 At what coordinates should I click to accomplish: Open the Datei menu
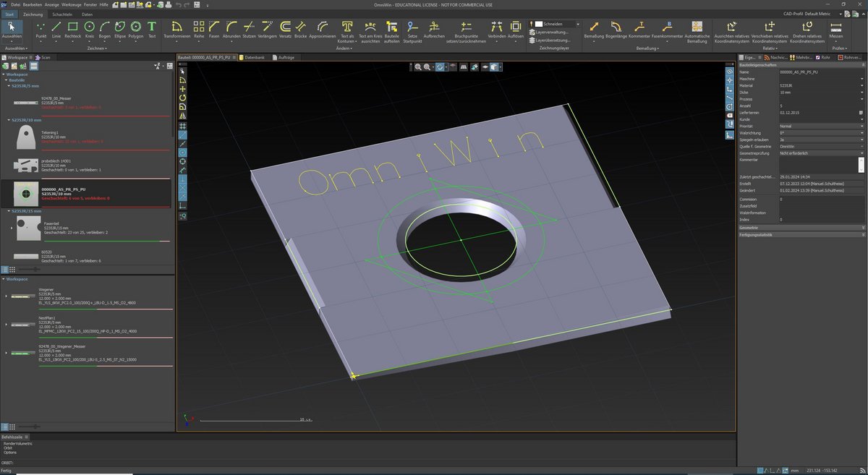(16, 4)
